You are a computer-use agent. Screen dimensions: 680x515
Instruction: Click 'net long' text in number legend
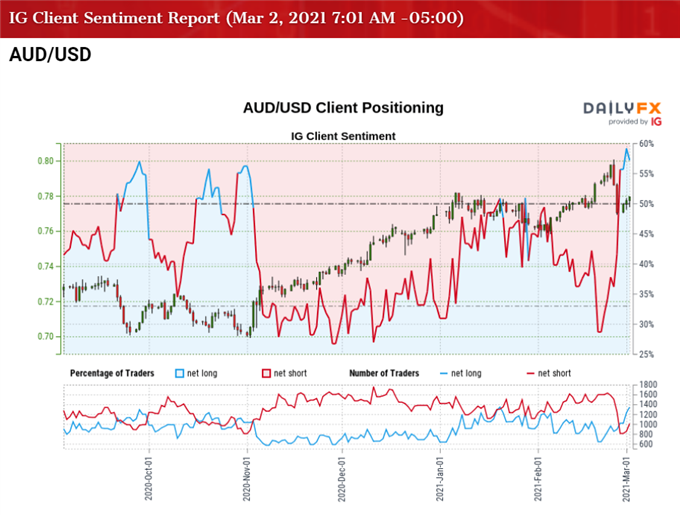(466, 373)
